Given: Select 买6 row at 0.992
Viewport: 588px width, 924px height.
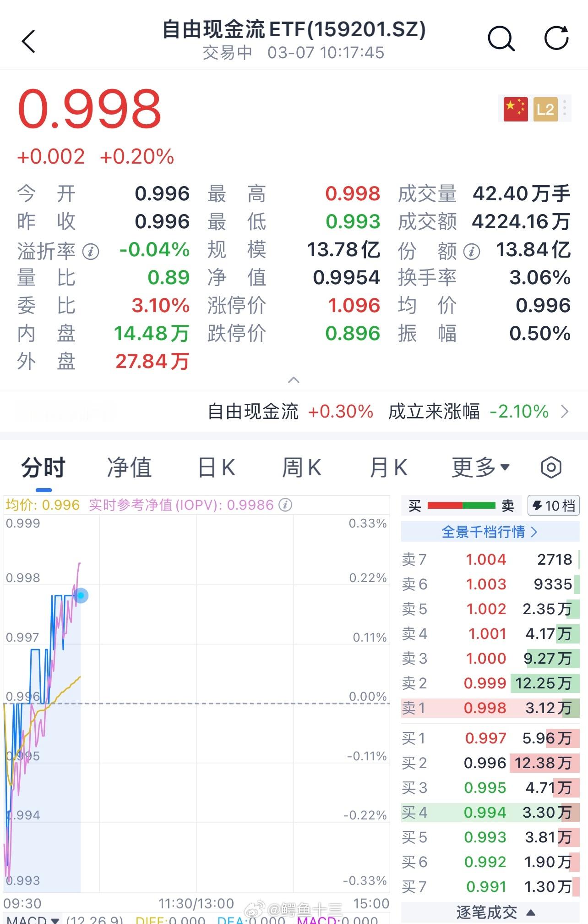Looking at the screenshot, I should click(x=490, y=862).
